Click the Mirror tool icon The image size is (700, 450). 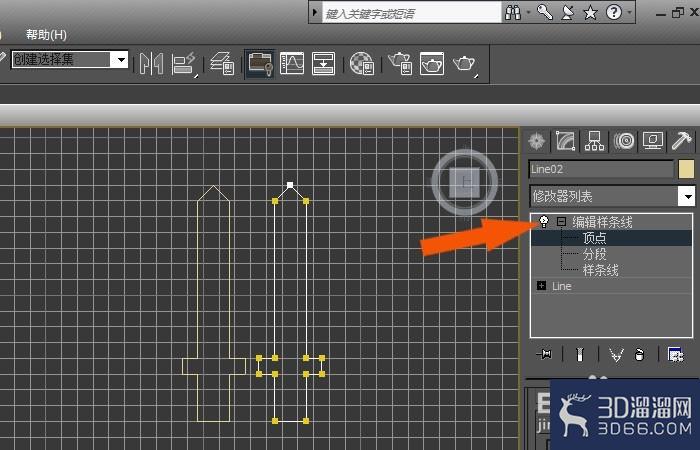tap(151, 64)
